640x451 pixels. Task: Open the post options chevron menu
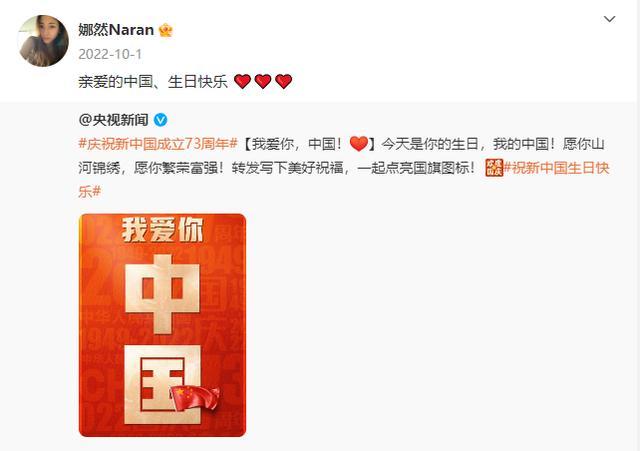tap(609, 19)
